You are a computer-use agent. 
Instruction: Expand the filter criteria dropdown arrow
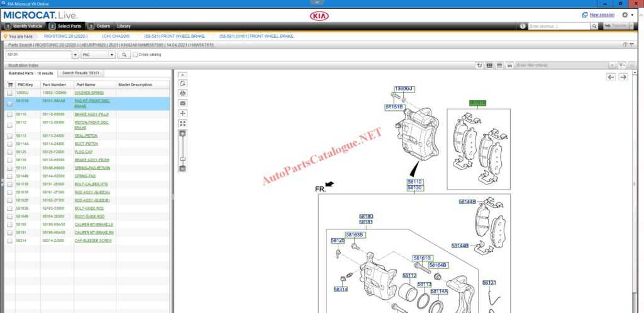(612, 65)
